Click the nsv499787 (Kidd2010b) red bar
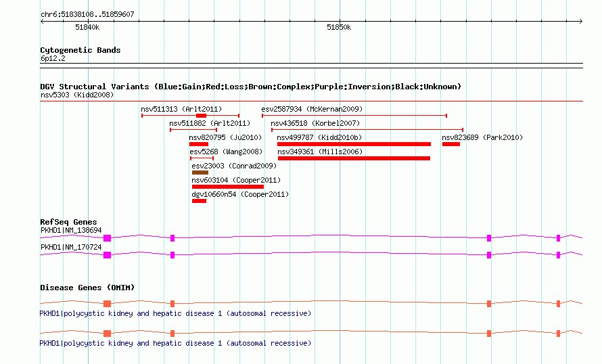Screen dimensions: 602x364 coord(354,144)
